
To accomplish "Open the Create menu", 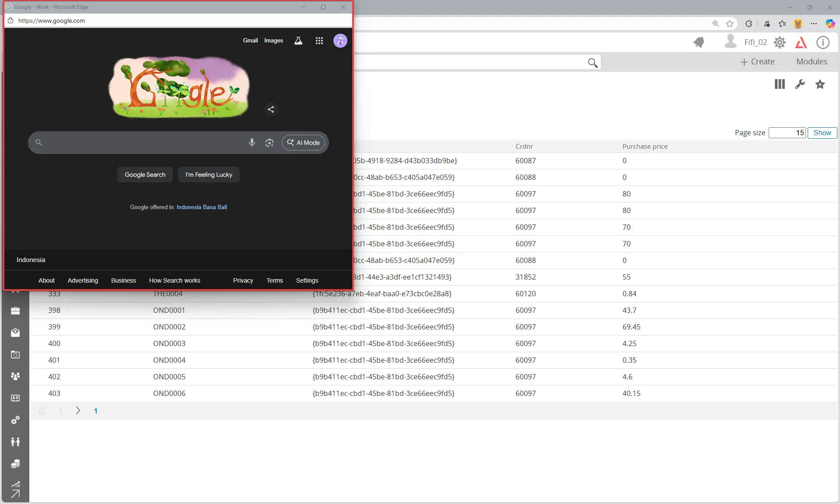I will 757,62.
